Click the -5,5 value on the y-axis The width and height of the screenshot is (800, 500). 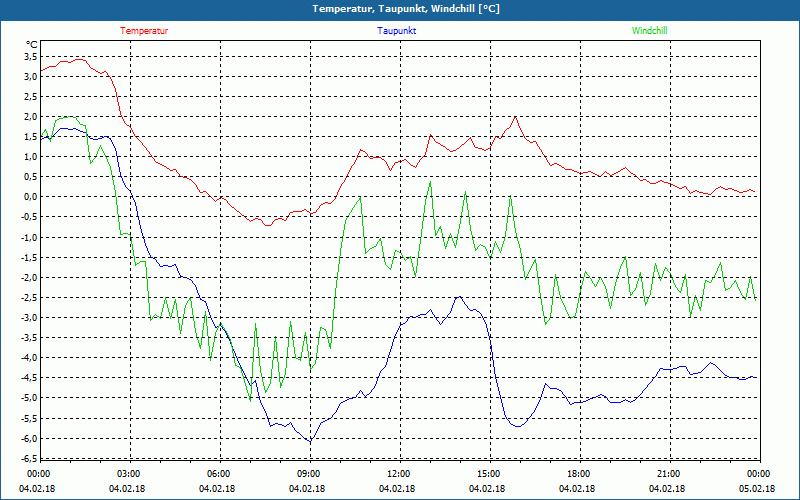click(30, 418)
